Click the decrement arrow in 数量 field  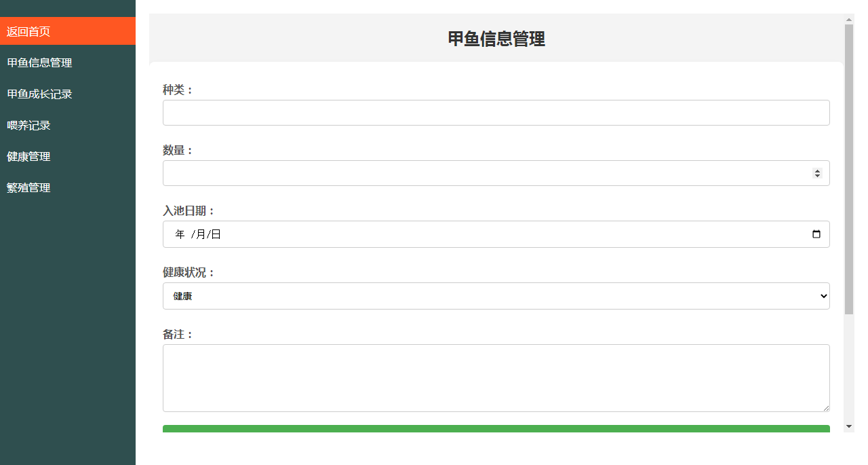817,176
